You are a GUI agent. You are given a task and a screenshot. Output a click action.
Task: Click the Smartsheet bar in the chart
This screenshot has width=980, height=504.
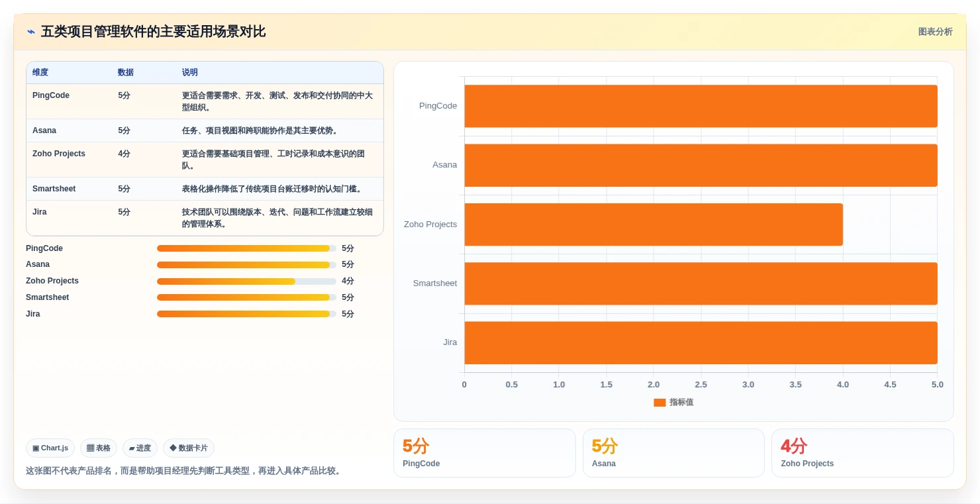click(701, 283)
